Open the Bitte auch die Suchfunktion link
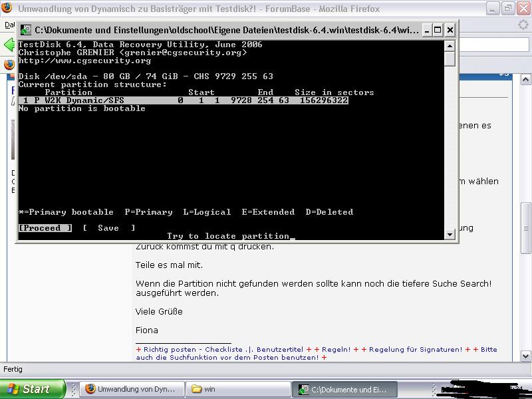 pyautogui.click(x=317, y=353)
